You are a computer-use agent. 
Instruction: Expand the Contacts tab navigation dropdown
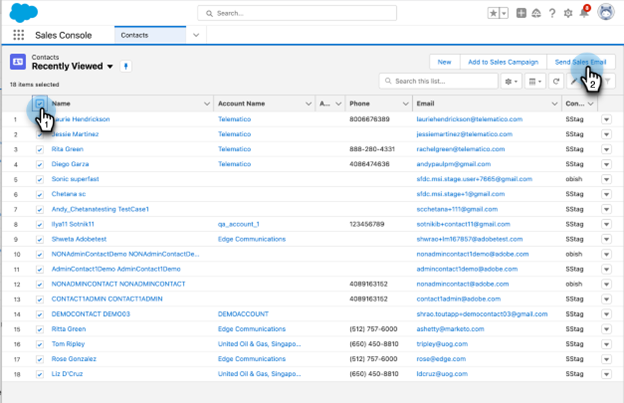pos(196,35)
